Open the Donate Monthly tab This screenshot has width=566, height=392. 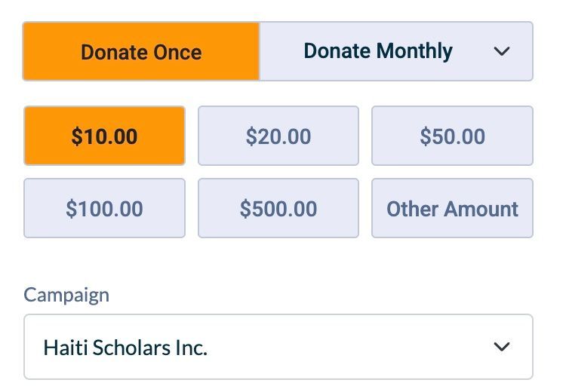click(378, 52)
